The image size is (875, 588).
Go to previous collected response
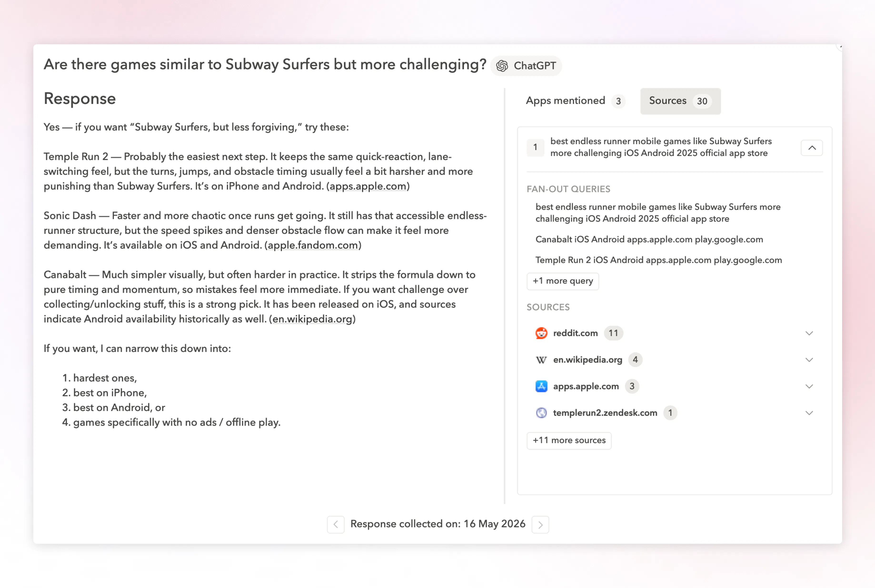click(x=336, y=524)
